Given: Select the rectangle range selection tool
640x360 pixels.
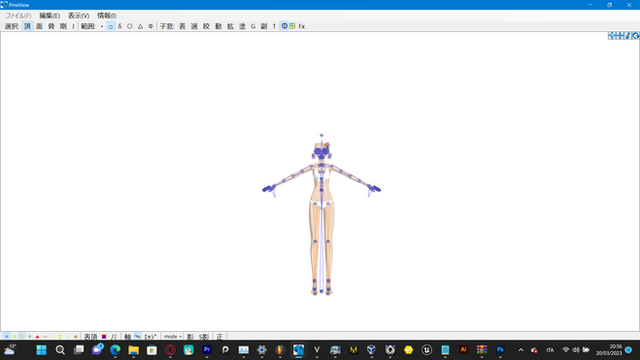Looking at the screenshot, I should coord(111,26).
